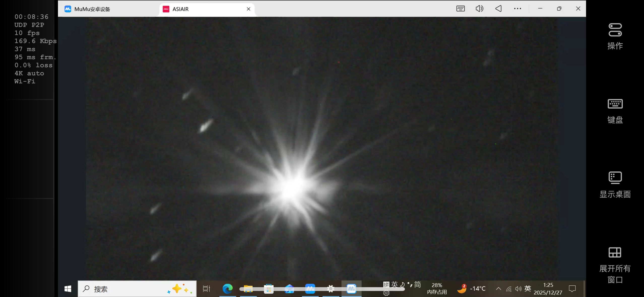
Task: Open MuMu keyboard mapping icon in title bar
Action: pos(460,9)
